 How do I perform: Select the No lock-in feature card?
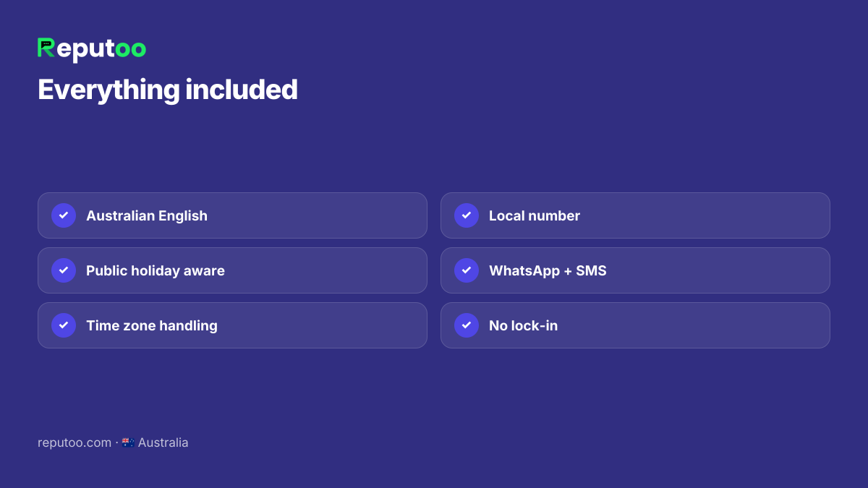635,325
